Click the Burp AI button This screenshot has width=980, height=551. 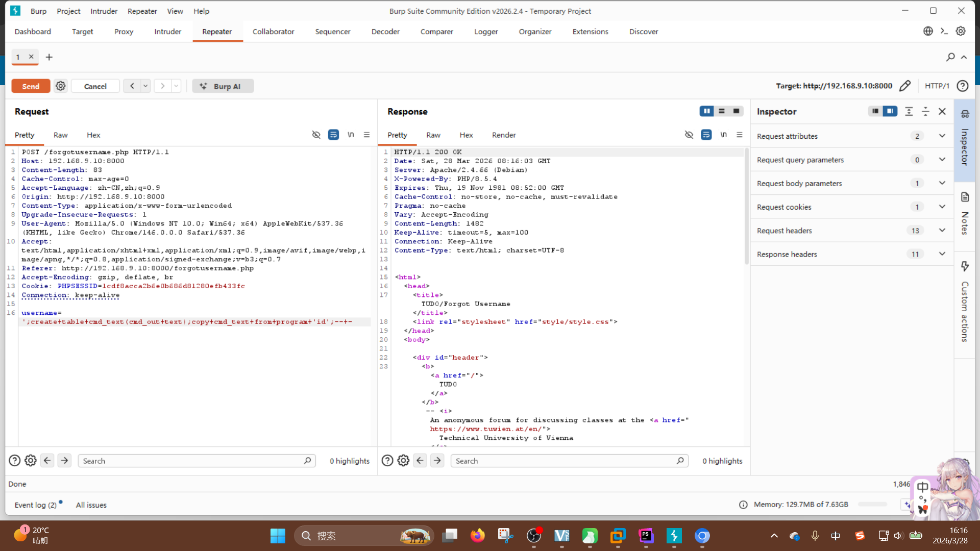tap(223, 86)
